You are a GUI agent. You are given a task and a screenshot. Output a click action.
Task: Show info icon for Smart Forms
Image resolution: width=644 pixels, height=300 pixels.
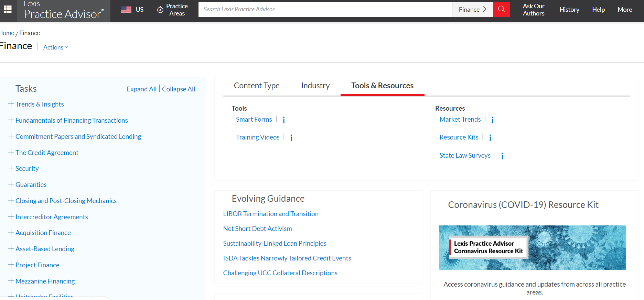[284, 120]
